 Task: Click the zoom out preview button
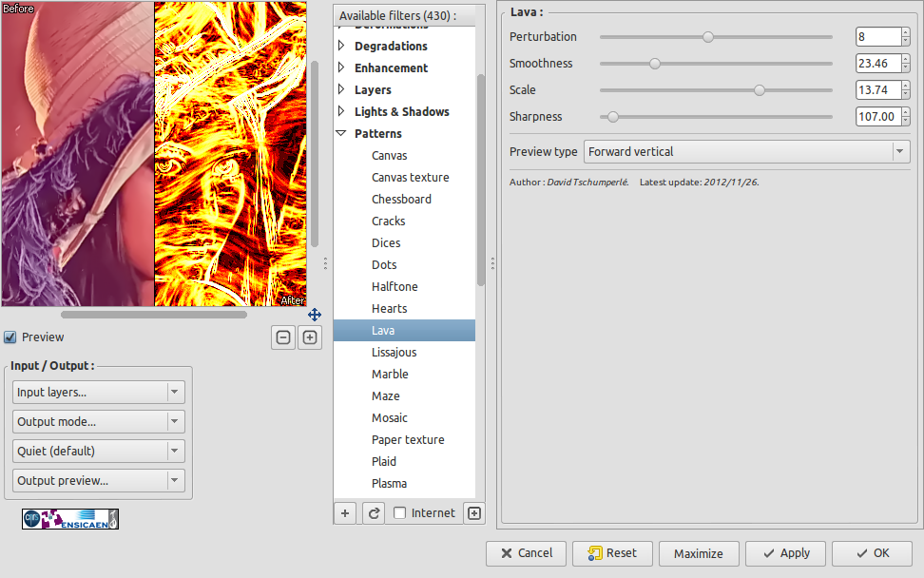tap(283, 337)
